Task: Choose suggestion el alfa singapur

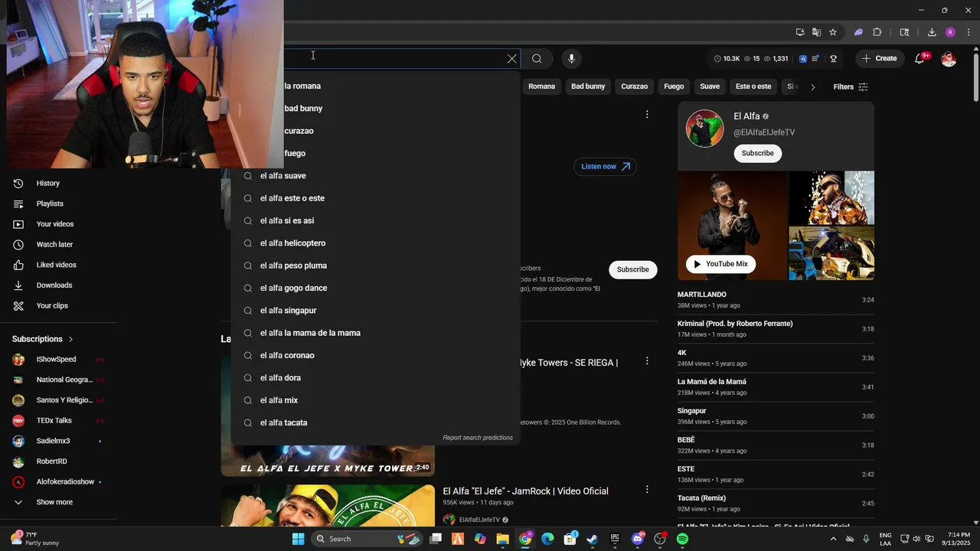Action: pyautogui.click(x=375, y=311)
